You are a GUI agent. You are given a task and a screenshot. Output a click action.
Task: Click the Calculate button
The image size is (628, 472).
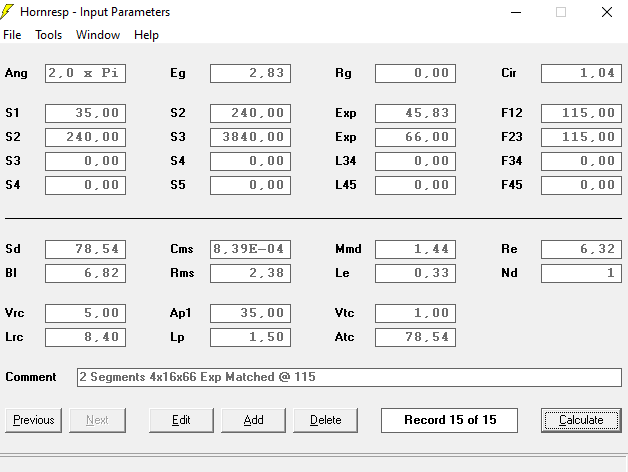point(581,420)
